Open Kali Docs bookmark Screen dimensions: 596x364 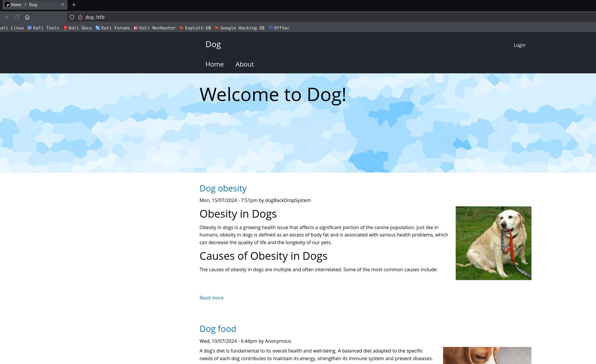coord(78,28)
